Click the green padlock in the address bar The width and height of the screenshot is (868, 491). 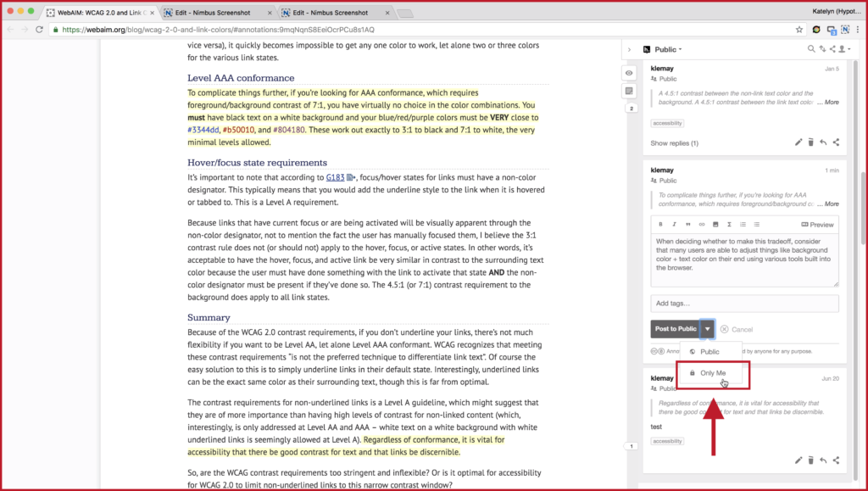[55, 30]
